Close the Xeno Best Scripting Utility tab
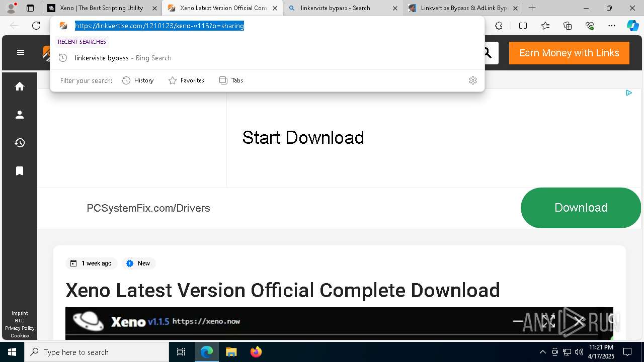The image size is (644, 362). (154, 8)
